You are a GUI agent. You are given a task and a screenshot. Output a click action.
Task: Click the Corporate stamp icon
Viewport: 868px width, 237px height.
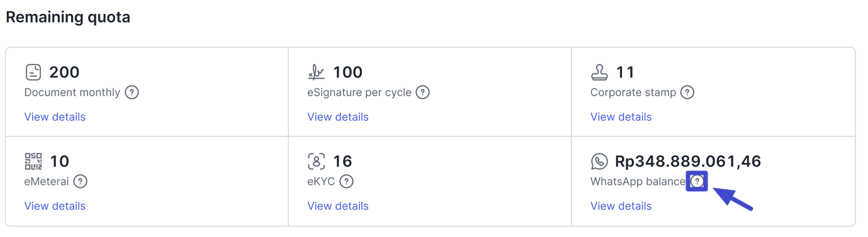pos(599,72)
